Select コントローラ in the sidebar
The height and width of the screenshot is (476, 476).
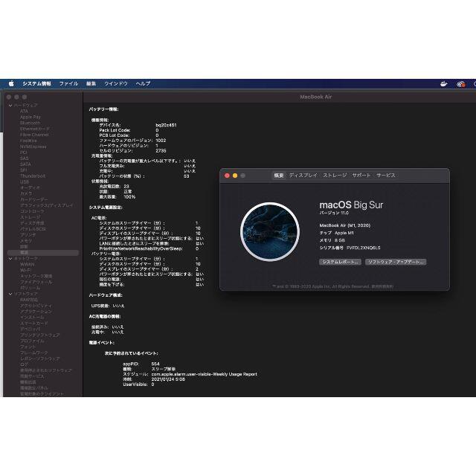tap(32, 211)
